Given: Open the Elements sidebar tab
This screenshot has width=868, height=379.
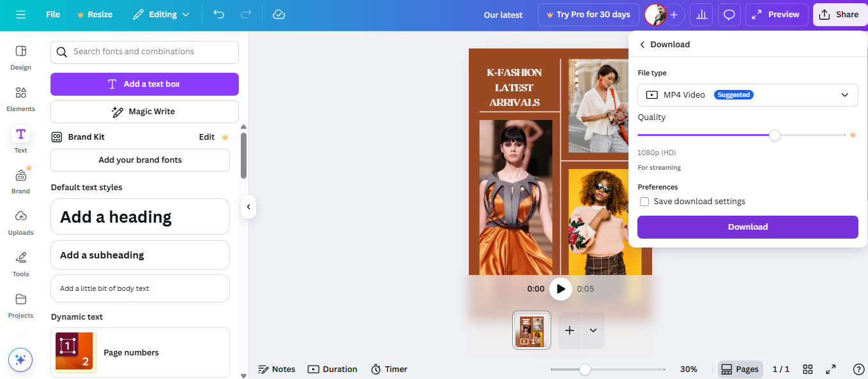Looking at the screenshot, I should (x=20, y=99).
